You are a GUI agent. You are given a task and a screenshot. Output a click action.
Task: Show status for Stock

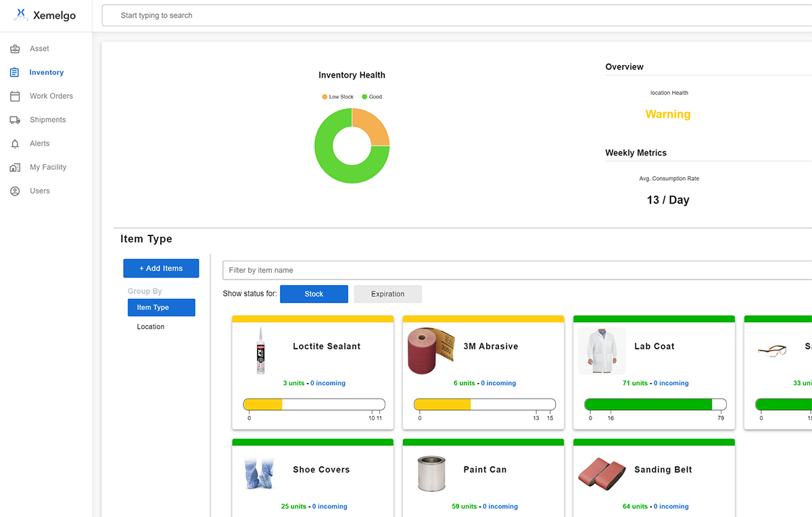(x=314, y=294)
